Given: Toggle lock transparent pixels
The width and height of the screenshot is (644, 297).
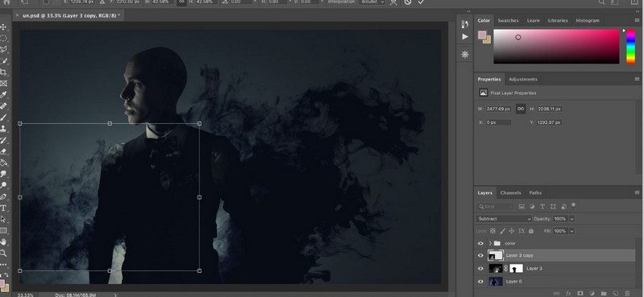Looking at the screenshot, I should point(492,231).
